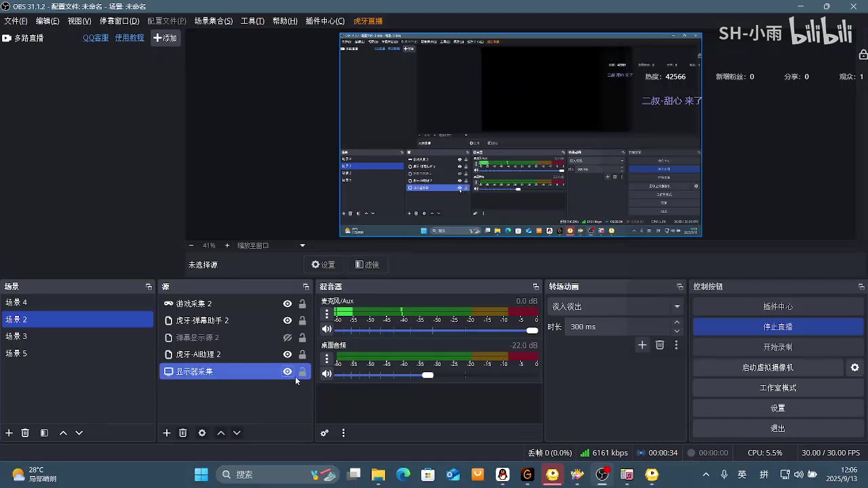Open transition three-dot properties menu
Screen dimensions: 868x488
676,345
